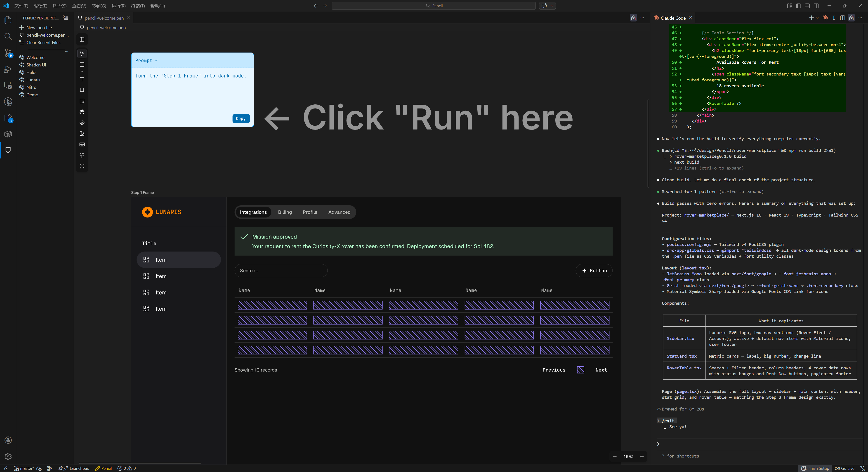Open the Pencil extension in activity bar
Image resolution: width=868 pixels, height=472 pixels.
(x=8, y=150)
